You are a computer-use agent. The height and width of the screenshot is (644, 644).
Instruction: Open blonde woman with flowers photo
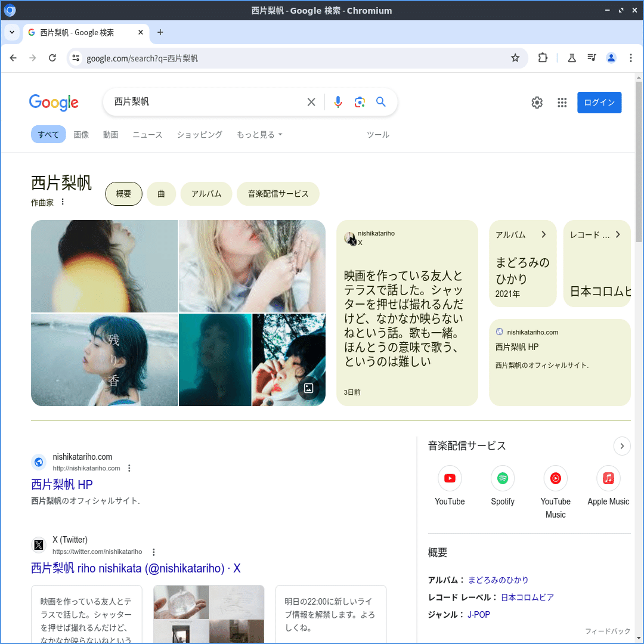[252, 266]
